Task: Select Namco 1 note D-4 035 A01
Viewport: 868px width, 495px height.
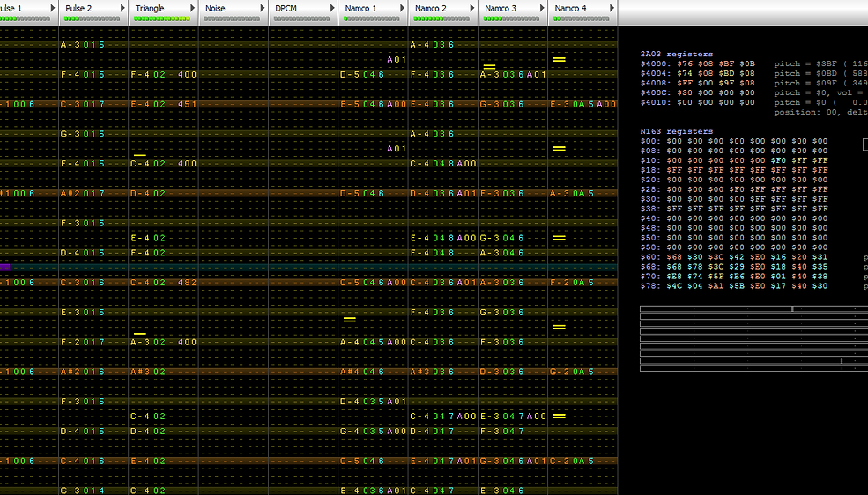Action: 373,402
